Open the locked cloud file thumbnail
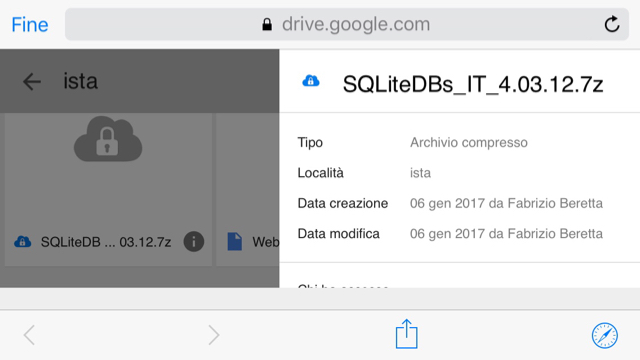This screenshot has width=640, height=360. (x=108, y=139)
